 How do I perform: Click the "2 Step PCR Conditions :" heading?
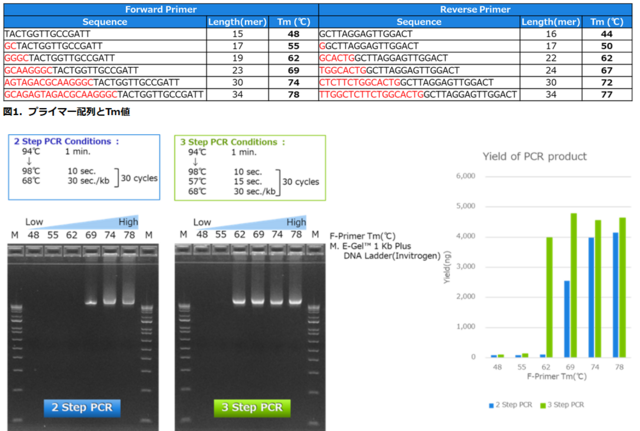click(x=67, y=141)
